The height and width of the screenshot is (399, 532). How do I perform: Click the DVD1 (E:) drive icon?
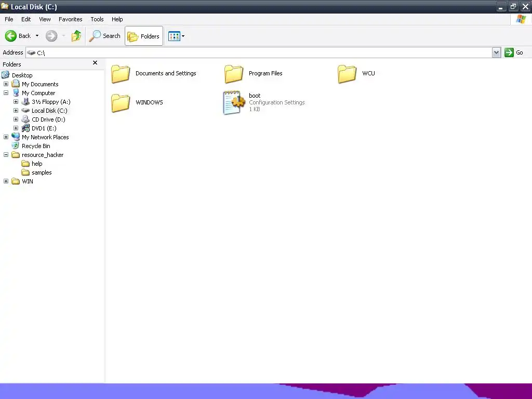pos(25,128)
